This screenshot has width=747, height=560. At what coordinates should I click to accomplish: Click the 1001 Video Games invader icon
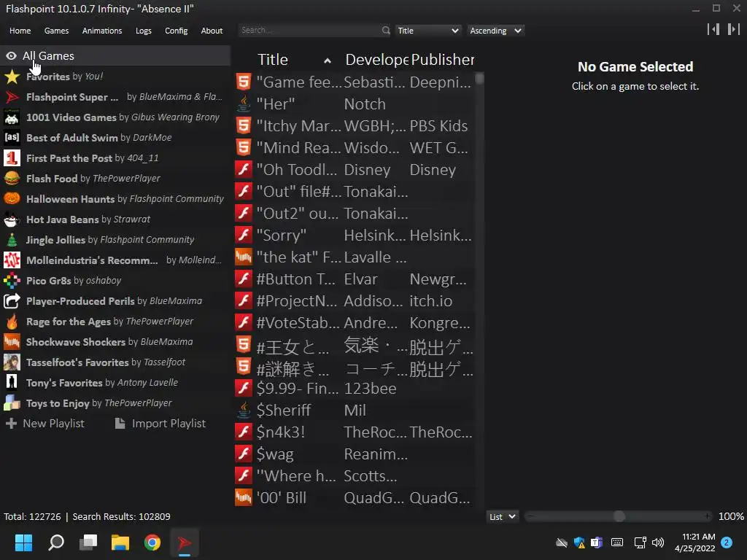click(12, 117)
